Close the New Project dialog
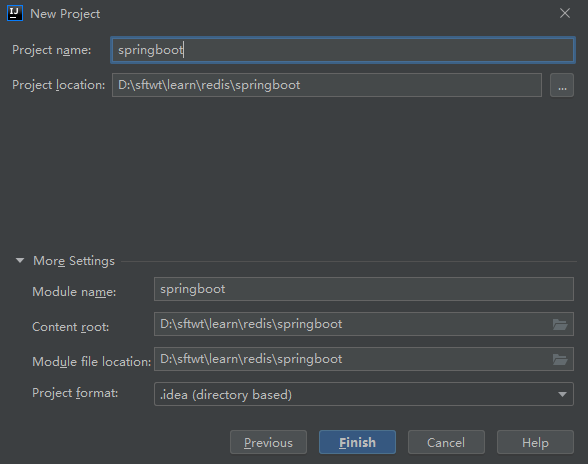 coord(565,14)
